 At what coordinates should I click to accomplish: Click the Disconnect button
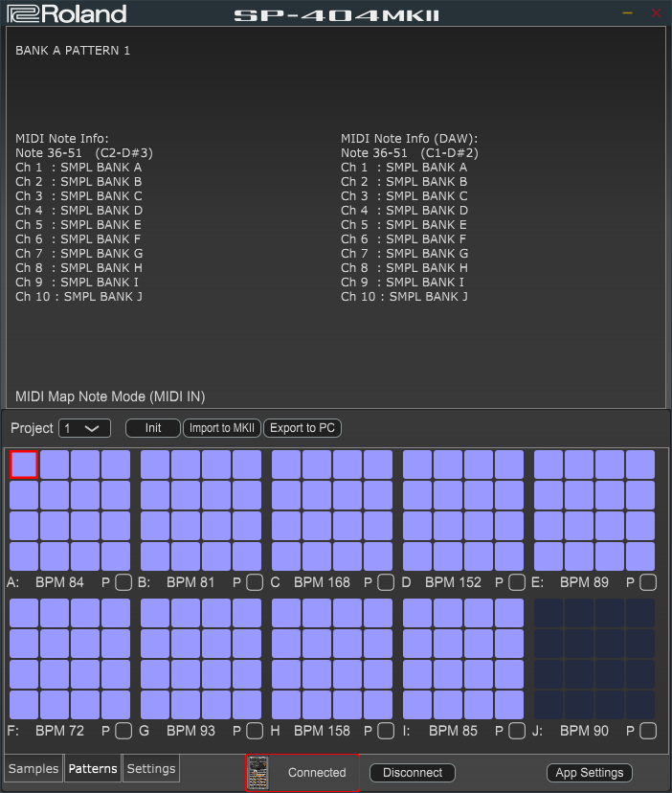pyautogui.click(x=413, y=773)
